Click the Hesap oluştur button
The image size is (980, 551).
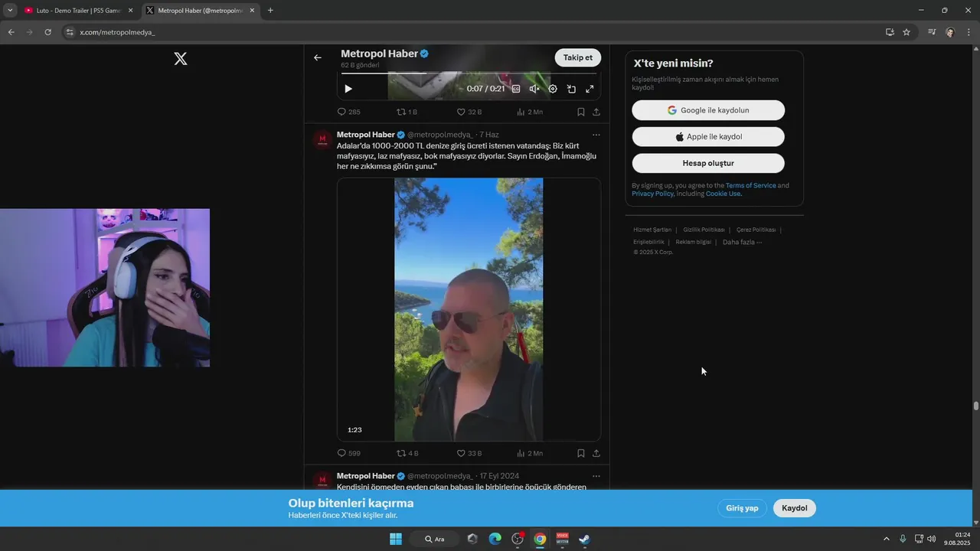pos(708,163)
